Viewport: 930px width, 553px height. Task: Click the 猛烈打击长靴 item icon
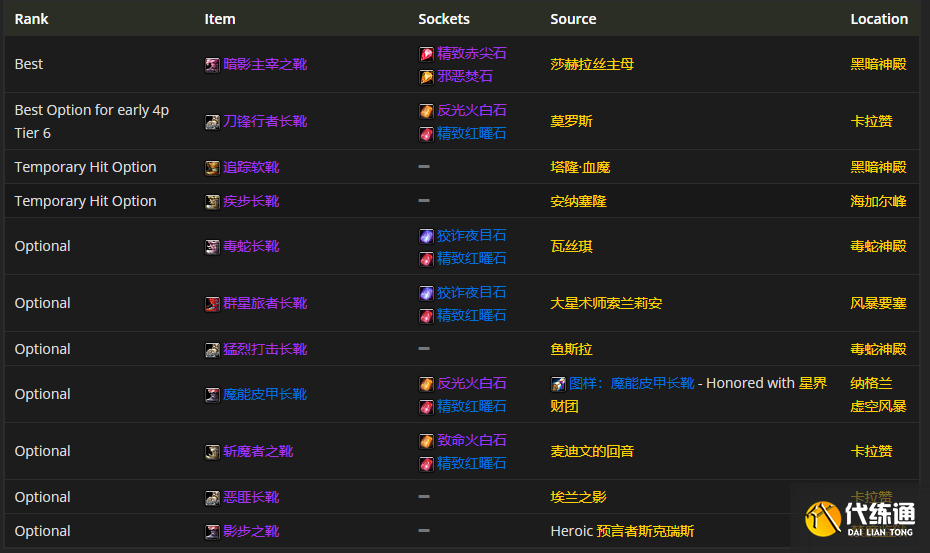pos(212,350)
